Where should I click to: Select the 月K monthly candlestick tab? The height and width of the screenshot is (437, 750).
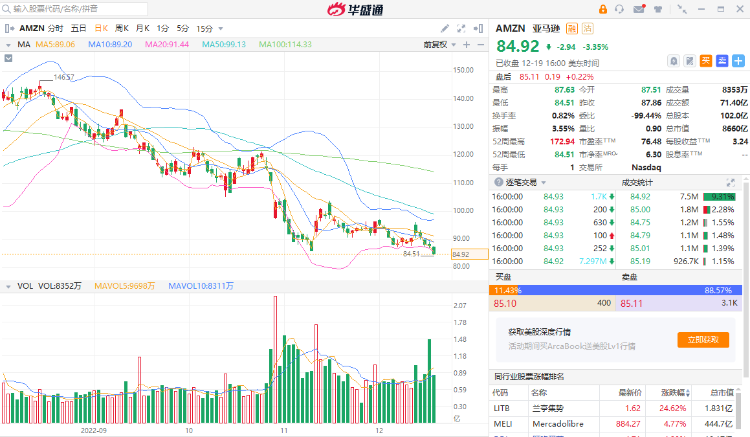pyautogui.click(x=143, y=28)
